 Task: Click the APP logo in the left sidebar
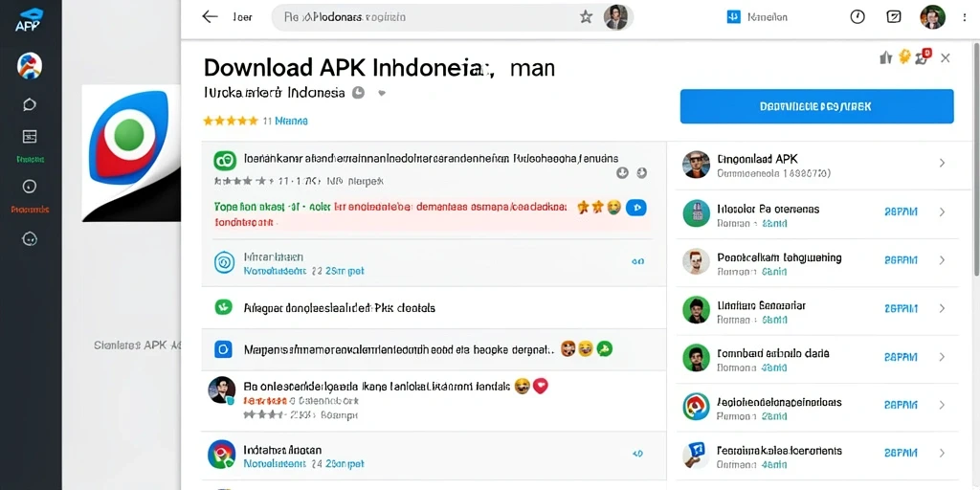(30, 20)
